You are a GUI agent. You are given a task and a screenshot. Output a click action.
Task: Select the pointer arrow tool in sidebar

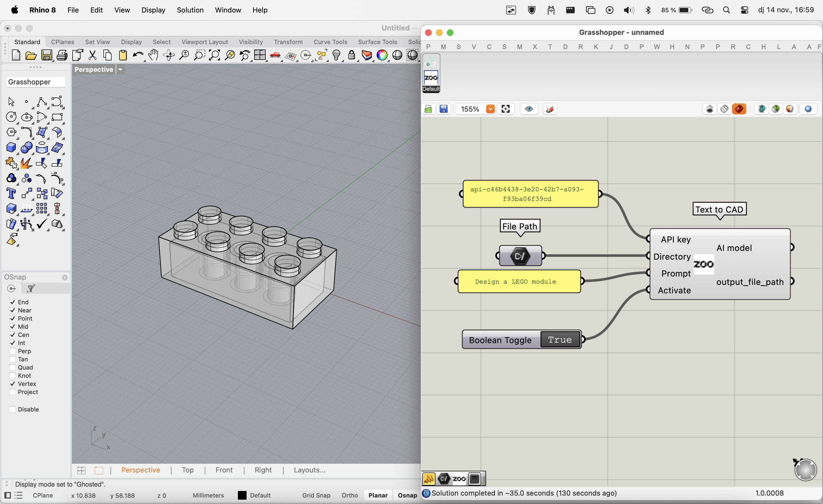coord(11,102)
